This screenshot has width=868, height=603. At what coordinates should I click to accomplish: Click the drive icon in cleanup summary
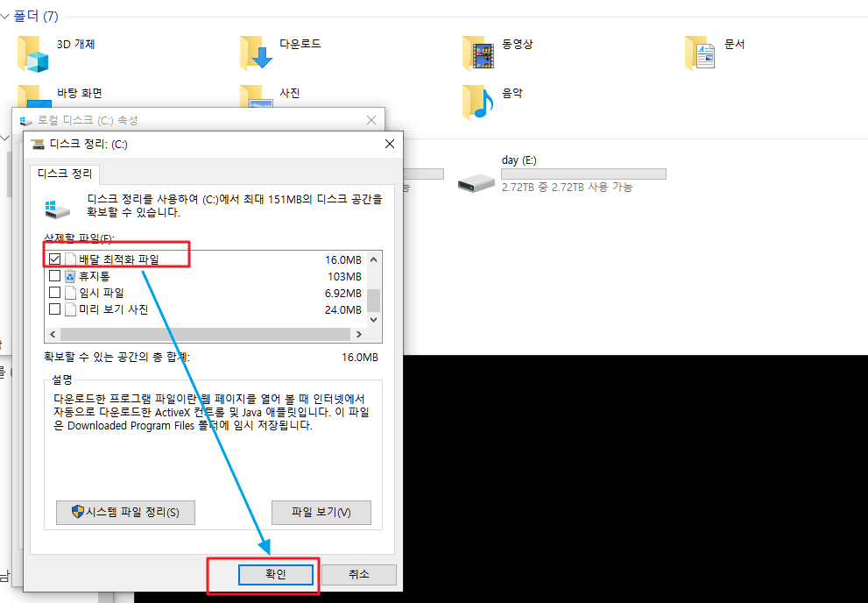coord(58,209)
